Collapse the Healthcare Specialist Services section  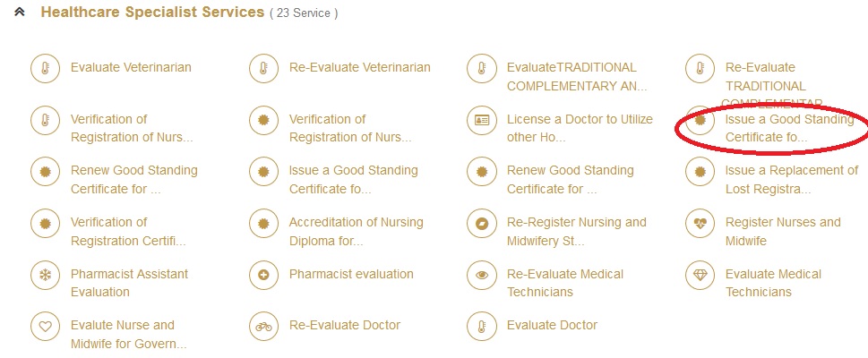pyautogui.click(x=19, y=13)
